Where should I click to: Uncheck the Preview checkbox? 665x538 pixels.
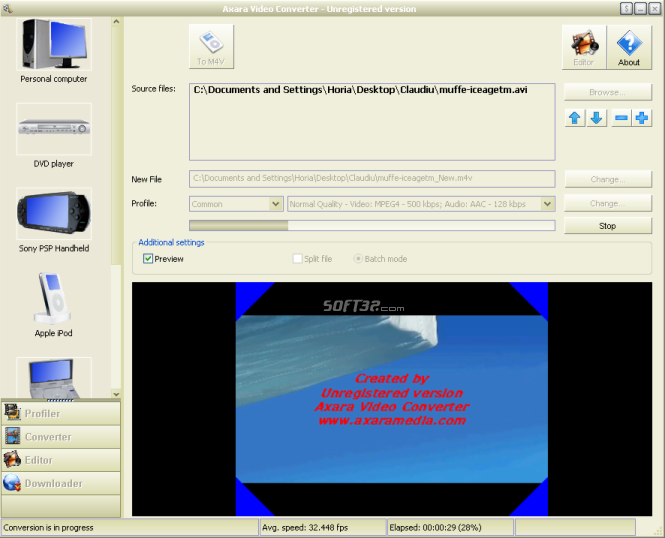[148, 259]
